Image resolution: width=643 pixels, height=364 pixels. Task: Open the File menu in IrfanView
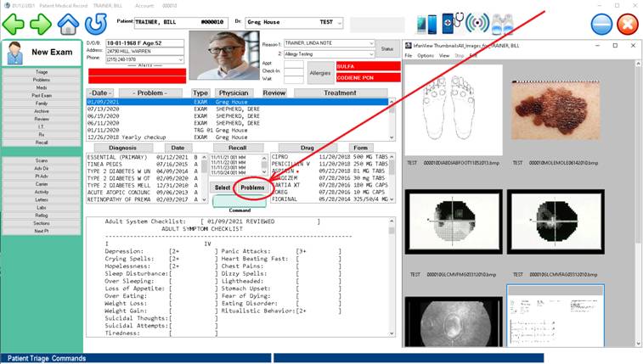[408, 55]
